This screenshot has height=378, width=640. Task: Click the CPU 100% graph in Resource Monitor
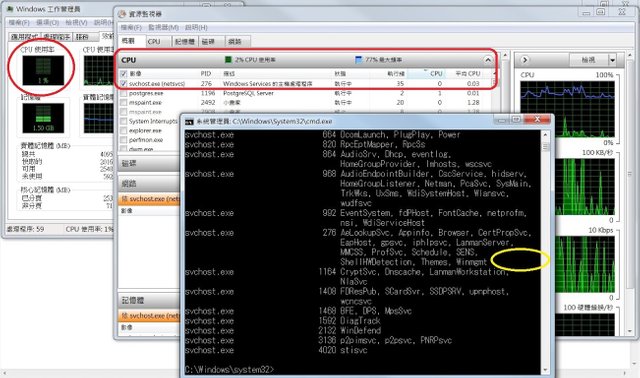(x=567, y=109)
